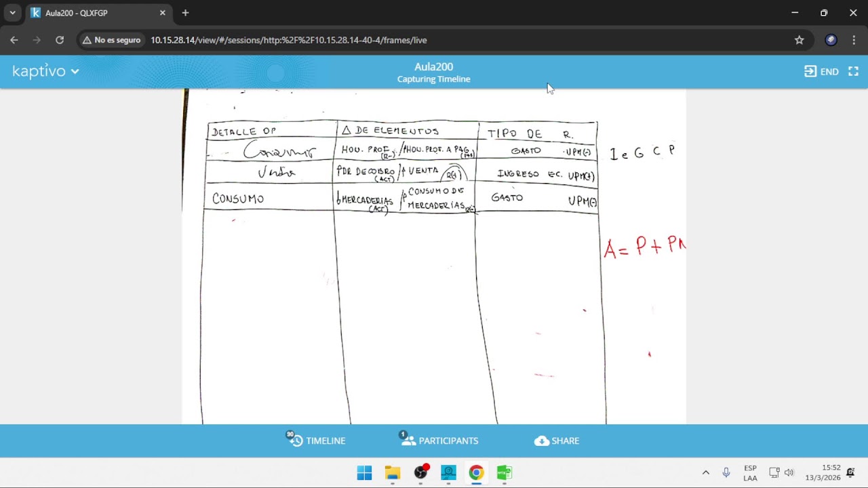Open the TIMELINE panel
Viewport: 868px width, 488px height.
pyautogui.click(x=317, y=441)
